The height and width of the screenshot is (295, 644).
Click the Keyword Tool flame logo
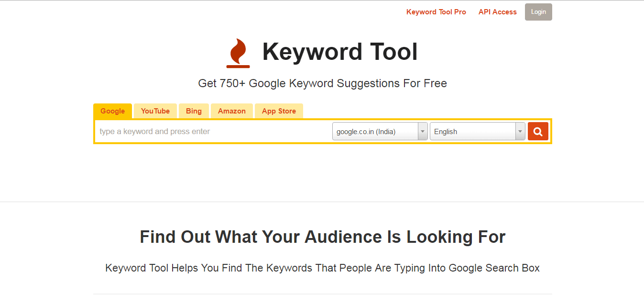point(238,53)
